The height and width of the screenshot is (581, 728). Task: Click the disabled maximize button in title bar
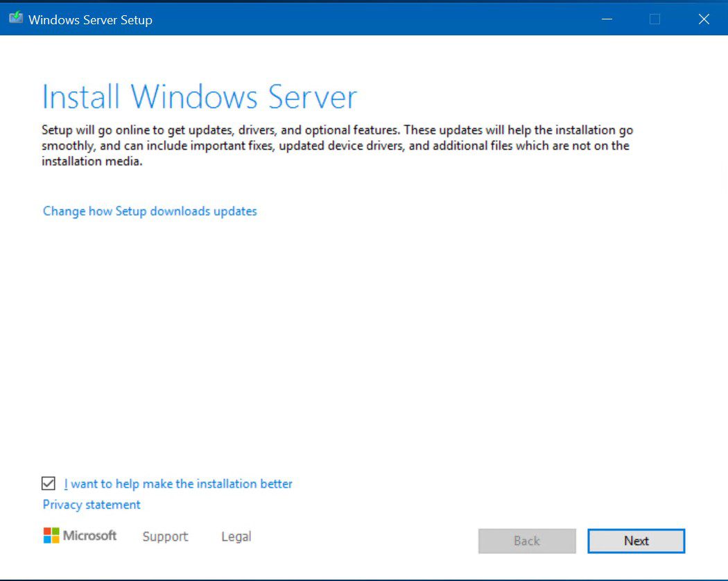[655, 19]
